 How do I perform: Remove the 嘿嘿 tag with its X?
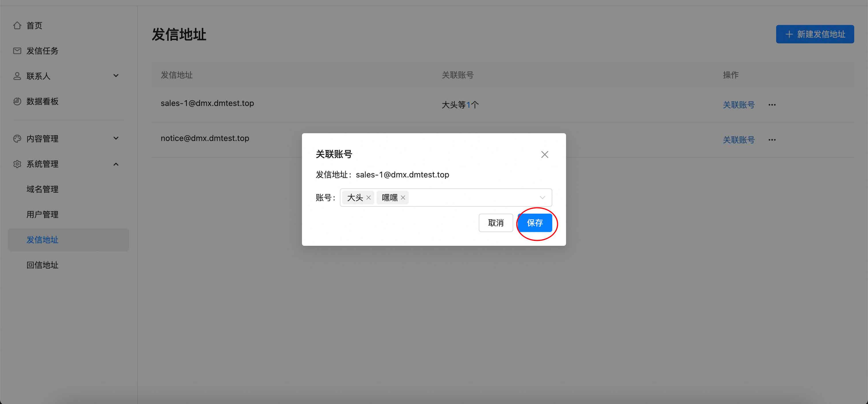(403, 198)
